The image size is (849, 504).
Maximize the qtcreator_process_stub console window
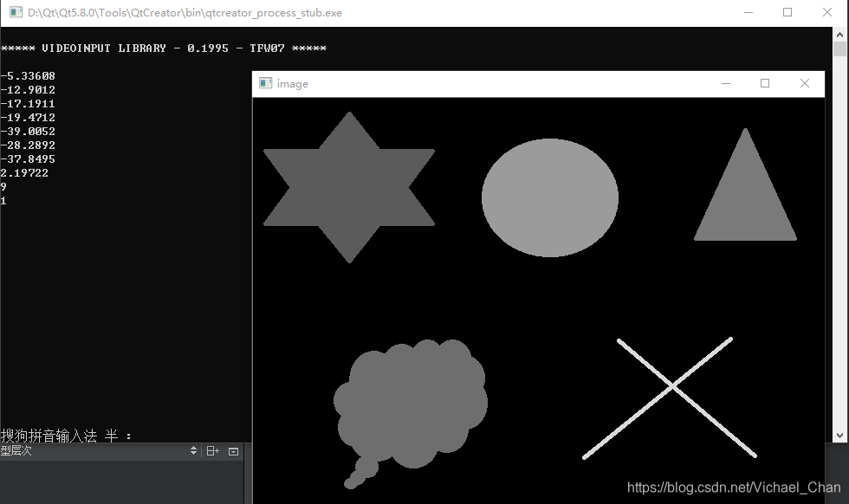(x=787, y=12)
